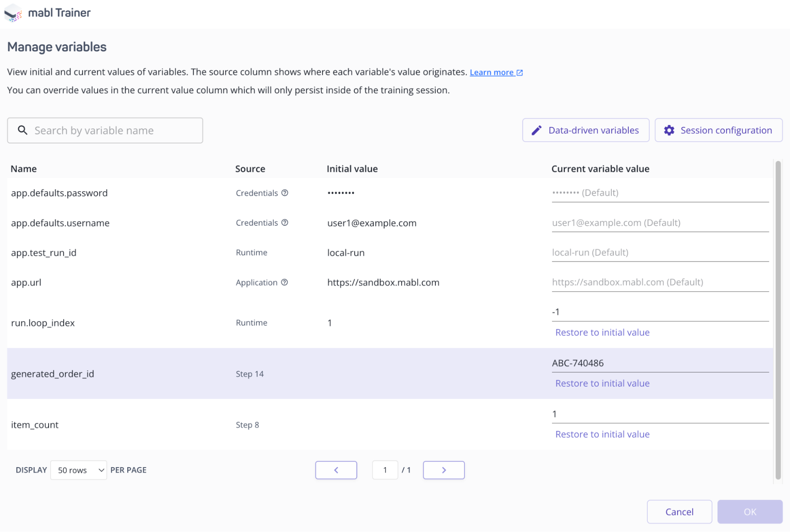Click the help icon beside app.defaults.username Credentials
Image resolution: width=790 pixels, height=532 pixels.
pos(285,223)
